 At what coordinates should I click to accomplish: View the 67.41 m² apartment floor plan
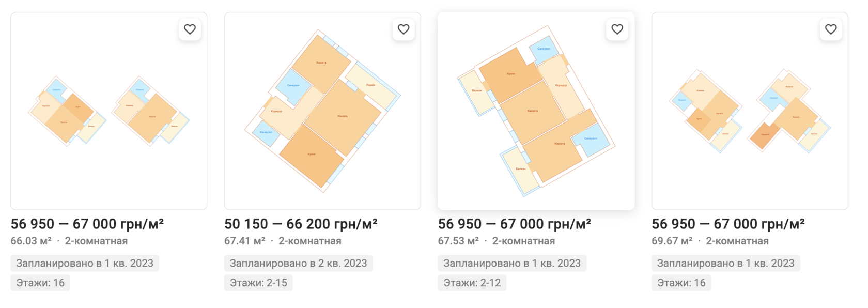(x=322, y=111)
